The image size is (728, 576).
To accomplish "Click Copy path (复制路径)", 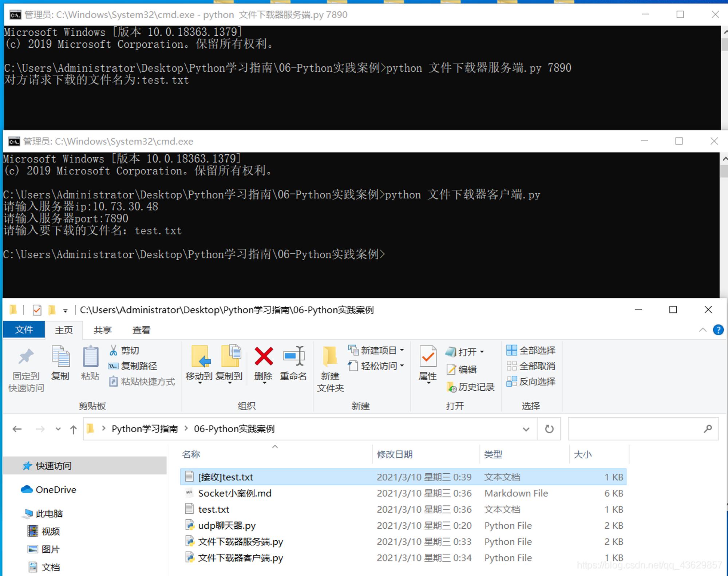I will pyautogui.click(x=133, y=366).
